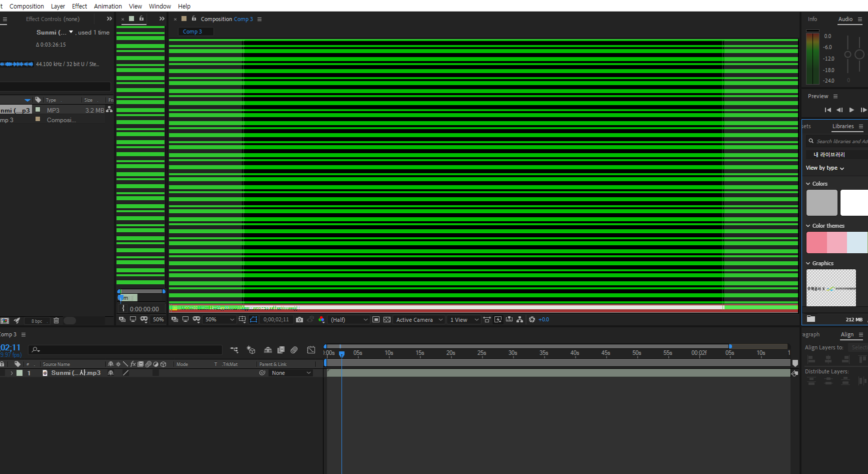Expand the Sunmi layer properties arrow
Screen dimensions: 868x474
point(11,373)
